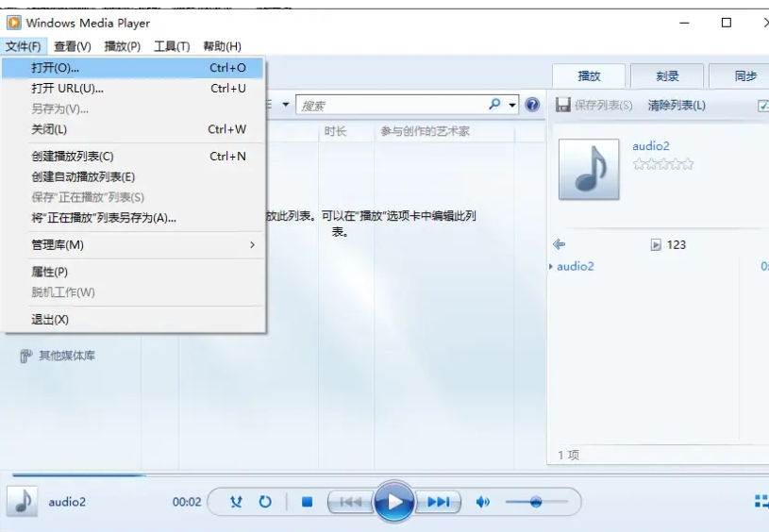Choose Close (L) menu item
The image size is (769, 532).
132,129
